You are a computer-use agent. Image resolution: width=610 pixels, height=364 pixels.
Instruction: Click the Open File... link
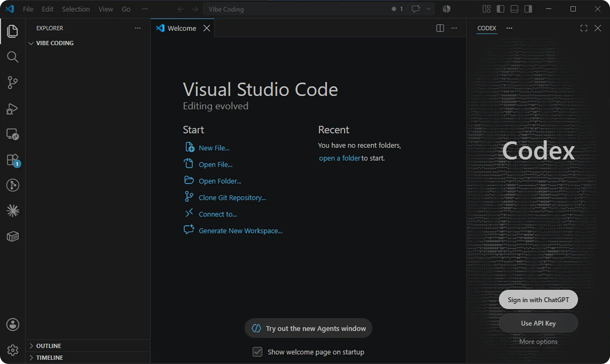coord(215,165)
